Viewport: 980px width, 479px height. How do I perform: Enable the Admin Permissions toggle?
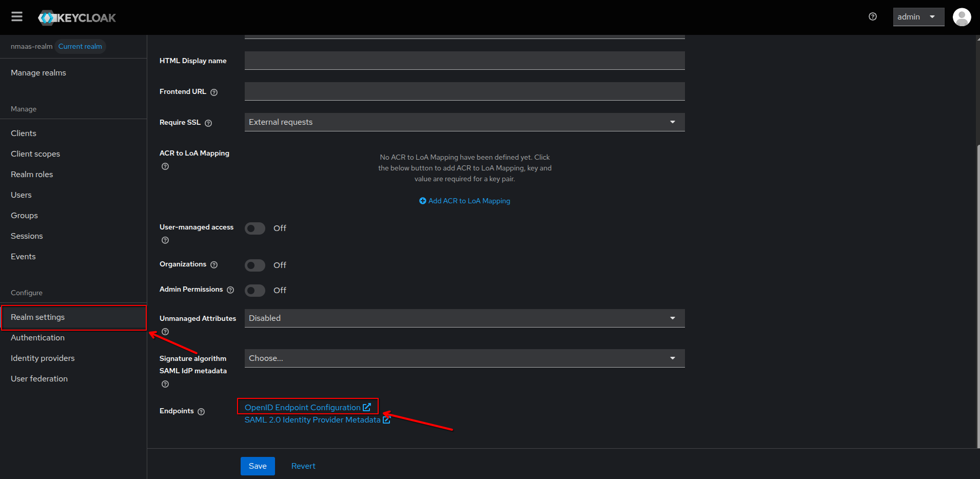(255, 291)
